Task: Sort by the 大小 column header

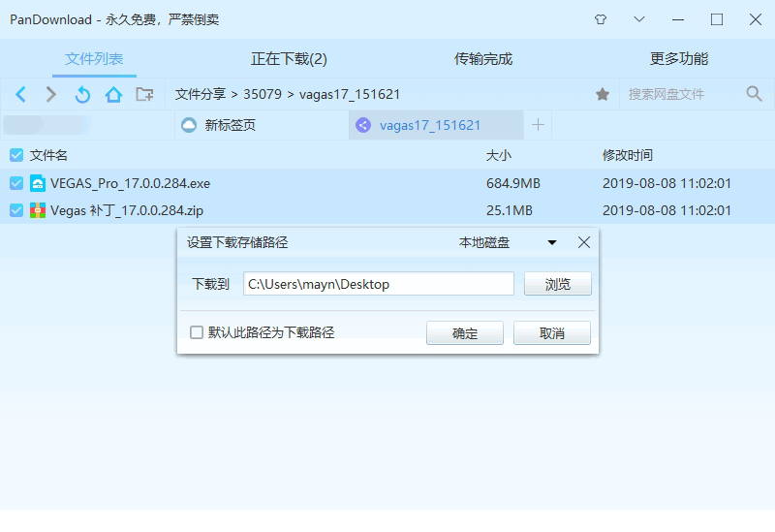Action: pyautogui.click(x=499, y=155)
